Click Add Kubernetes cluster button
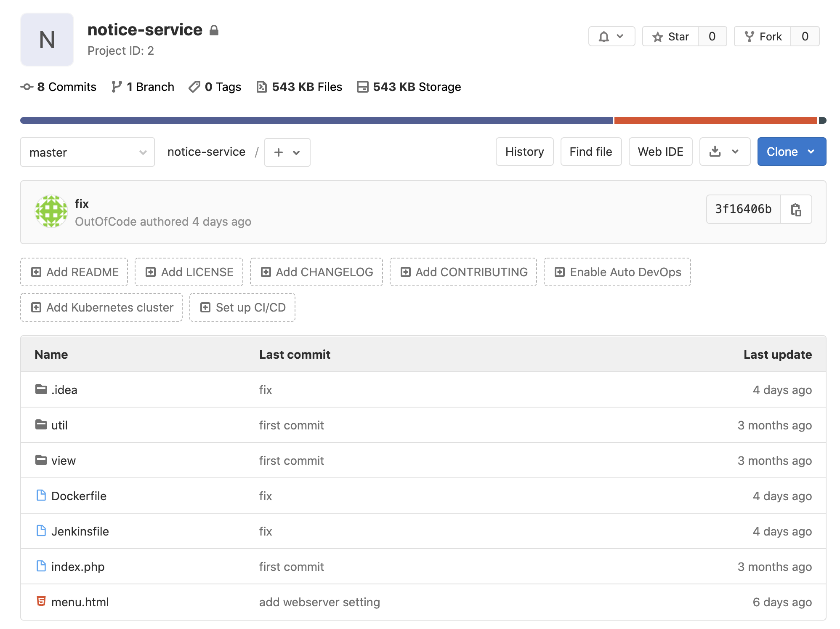This screenshot has height=629, width=840. tap(101, 307)
